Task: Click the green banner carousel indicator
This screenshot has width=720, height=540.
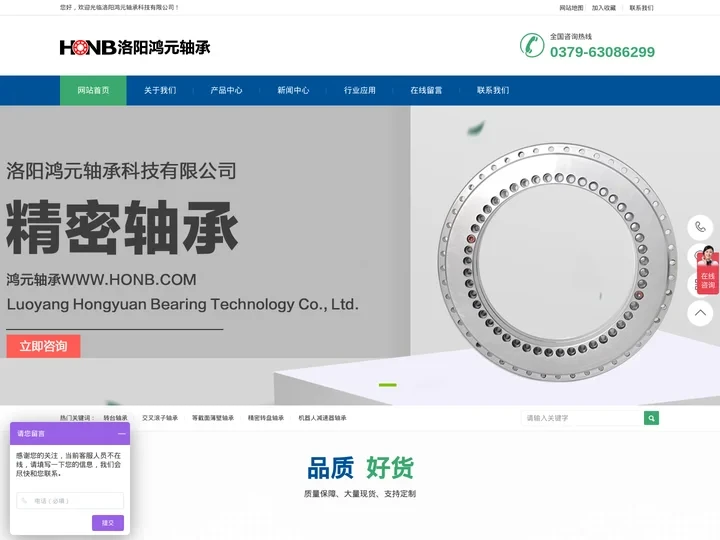Action: coord(388,385)
